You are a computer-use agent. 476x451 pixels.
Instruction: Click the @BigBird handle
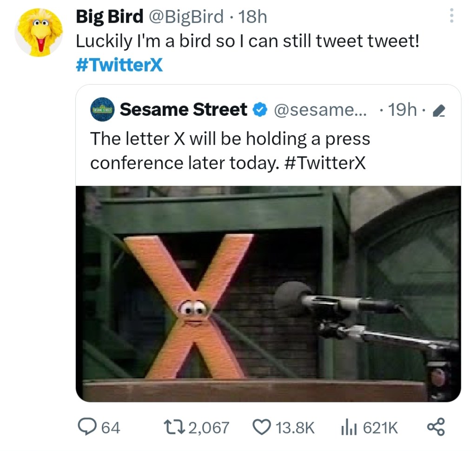(185, 17)
